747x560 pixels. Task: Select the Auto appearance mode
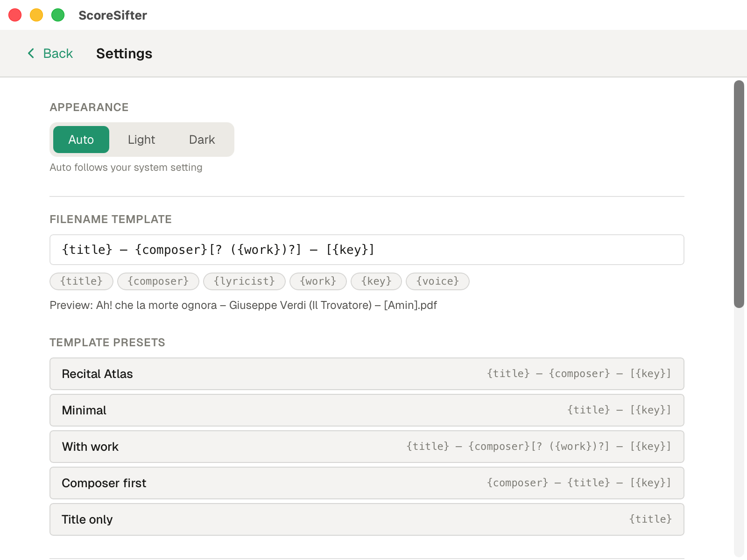pos(80,139)
